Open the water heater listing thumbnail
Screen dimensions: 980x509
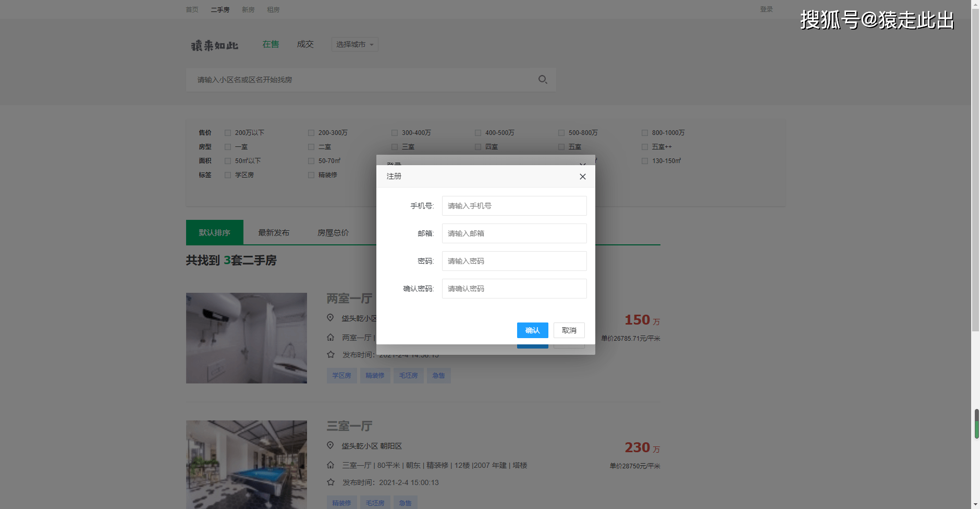coord(247,338)
